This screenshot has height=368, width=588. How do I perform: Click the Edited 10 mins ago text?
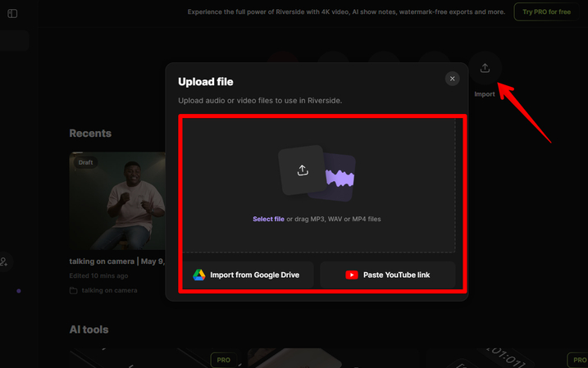(x=98, y=276)
